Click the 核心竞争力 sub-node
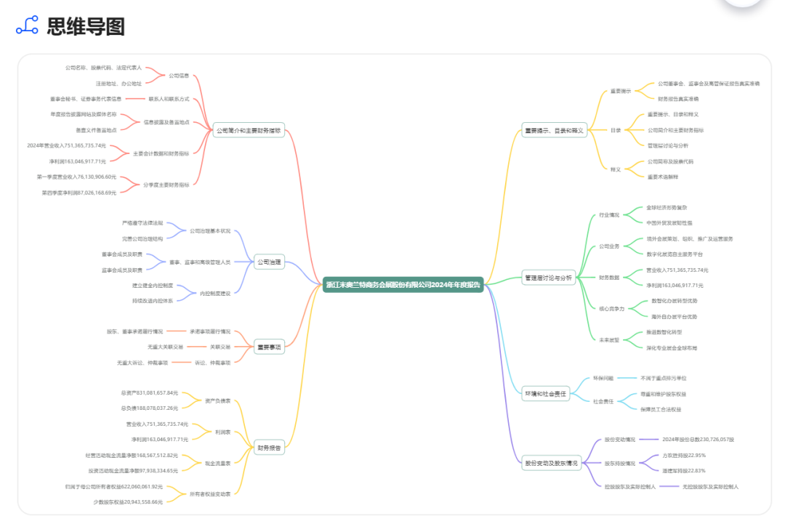The image size is (785, 532). (612, 309)
